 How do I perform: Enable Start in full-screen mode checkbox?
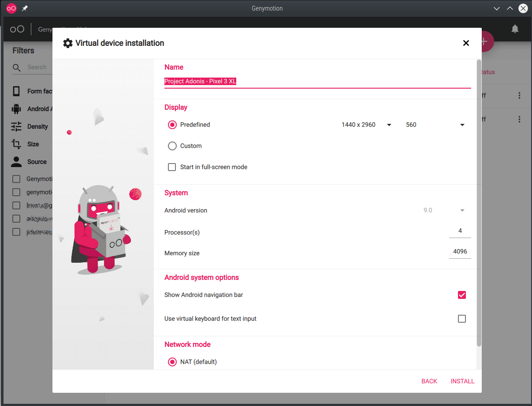click(172, 167)
